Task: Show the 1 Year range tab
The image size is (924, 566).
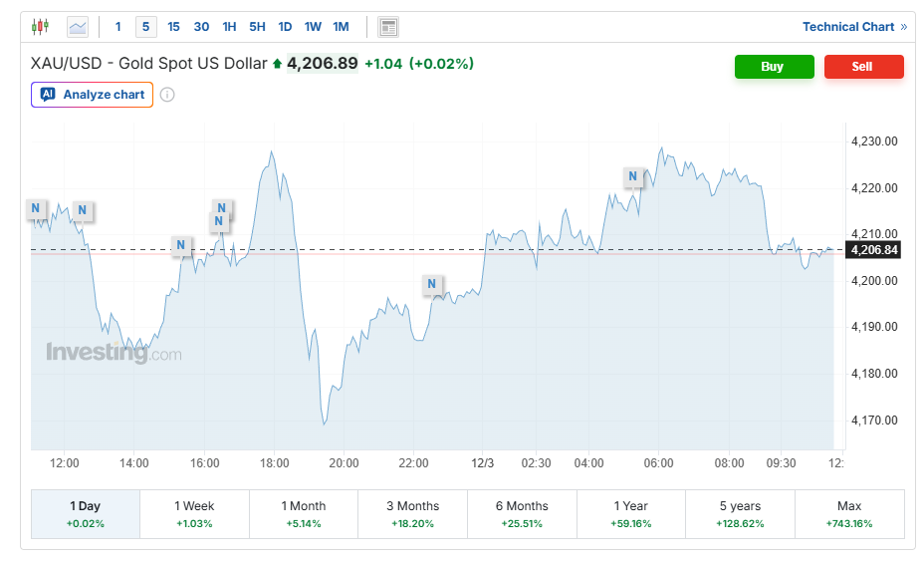Action: point(630,513)
